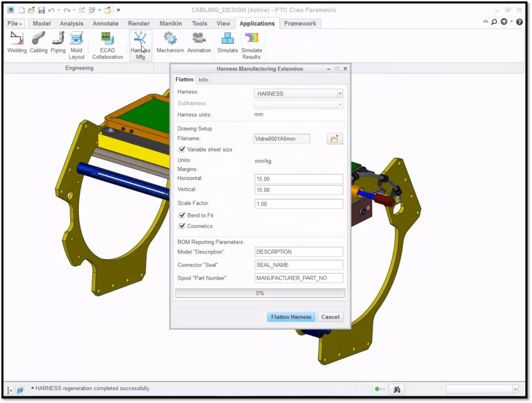Open the Simulate application
This screenshot has height=403, width=532.
click(x=227, y=43)
